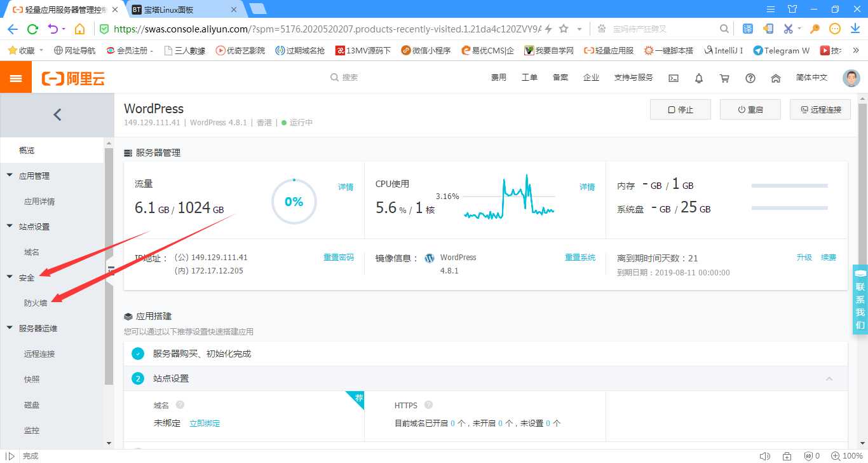Click the 升级 link
This screenshot has height=463, width=868.
804,258
